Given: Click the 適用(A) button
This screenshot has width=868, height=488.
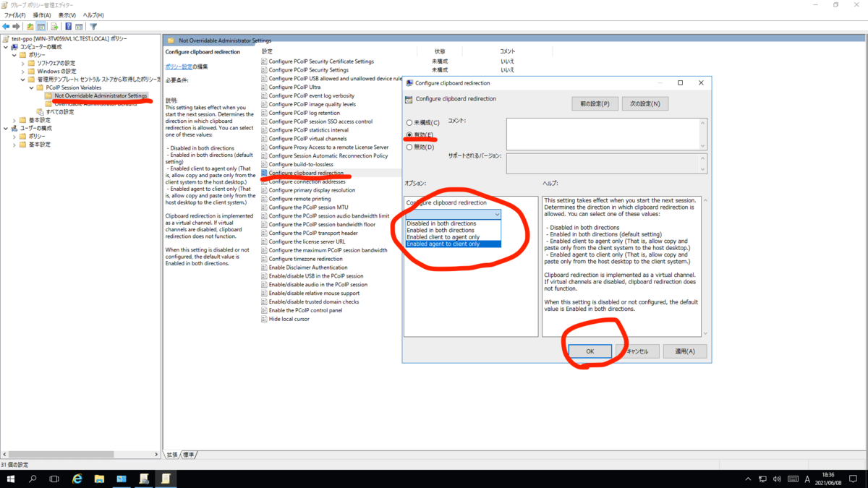Looking at the screenshot, I should 685,351.
